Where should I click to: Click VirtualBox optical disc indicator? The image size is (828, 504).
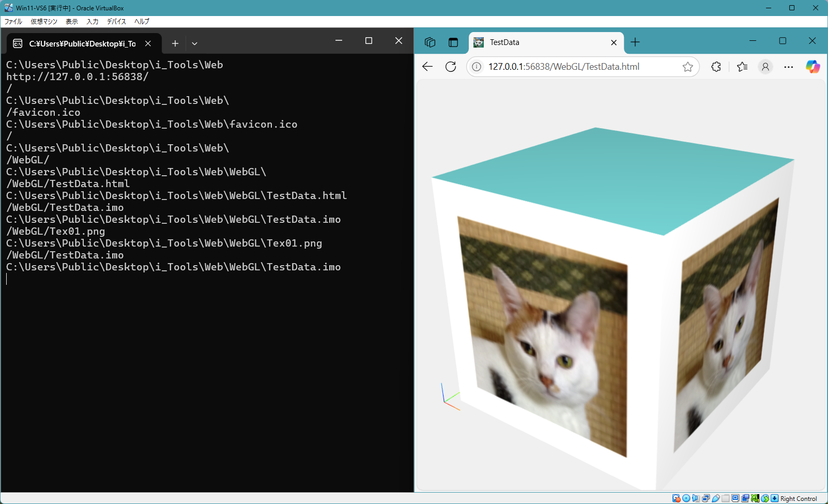pos(686,498)
